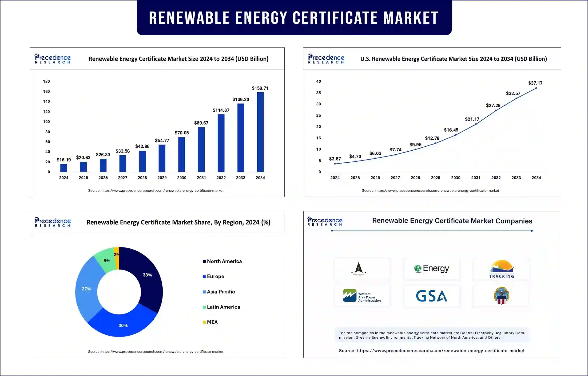Click the Precedence Research logo in market size chart
Screen dimensions: 588x376
point(53,59)
